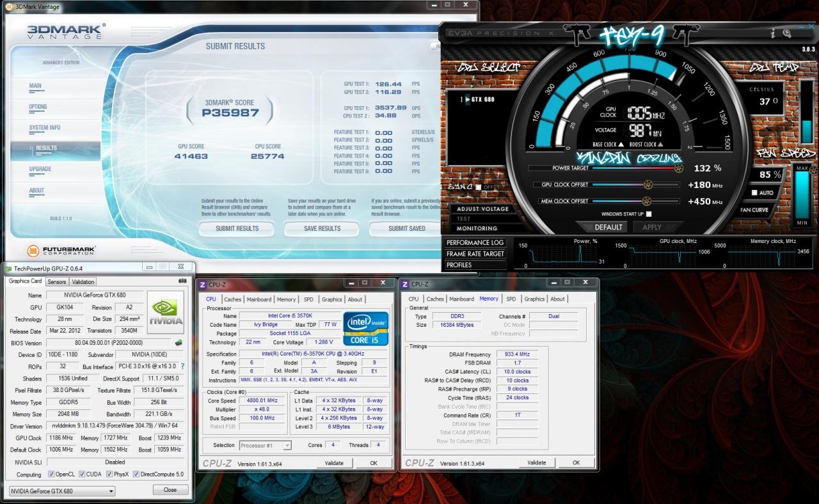819x504 pixels.
Task: Switch to Validation tab in GPU-Z
Action: tap(83, 281)
